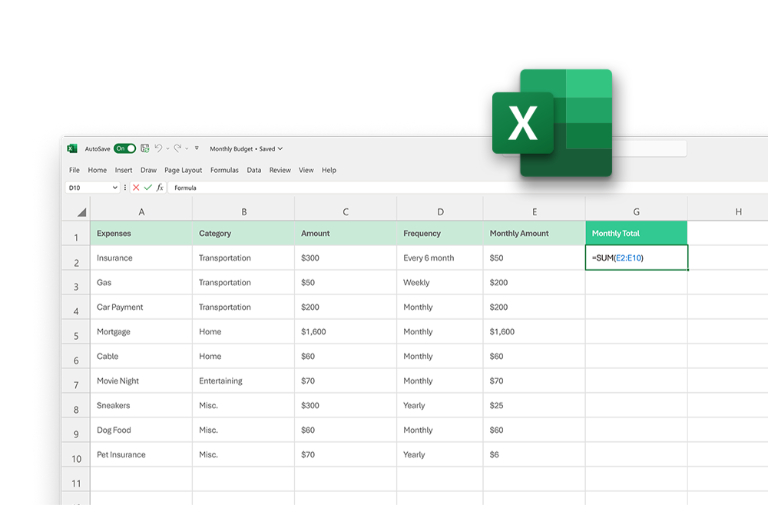Open the Help tab
The height and width of the screenshot is (512, 768).
(x=329, y=170)
